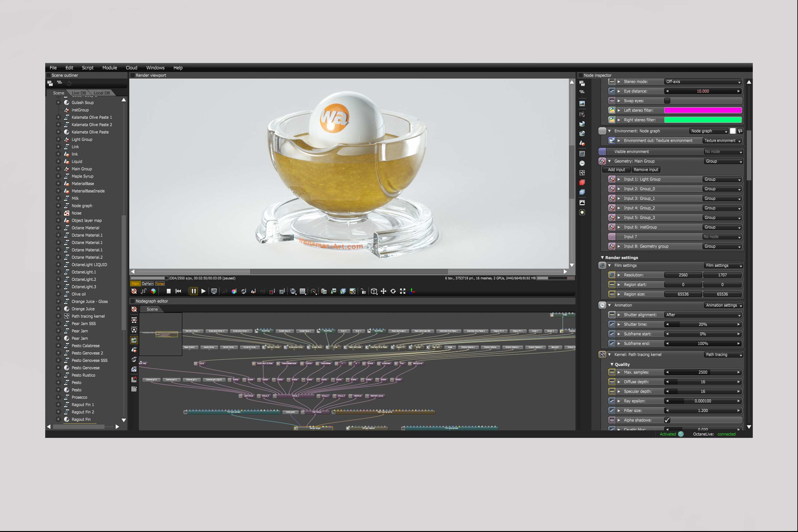Open the Texture environment dropdown
Image resolution: width=798 pixels, height=532 pixels.
pos(722,141)
